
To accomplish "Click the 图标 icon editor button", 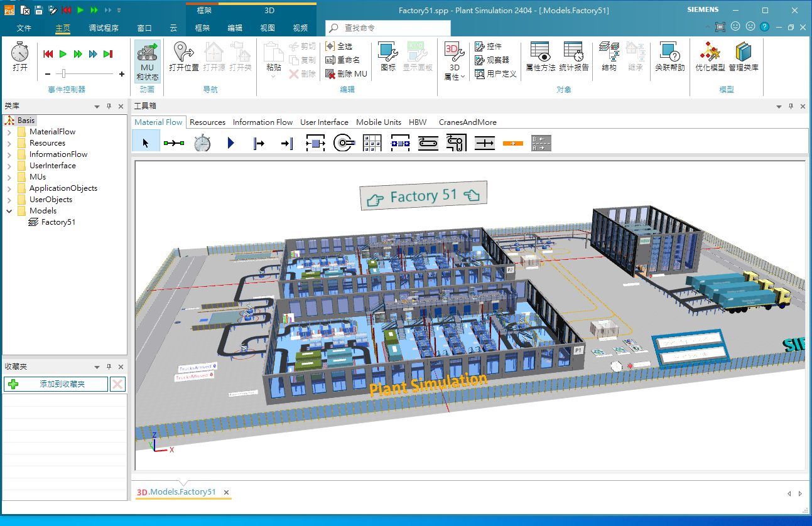I will pos(388,56).
